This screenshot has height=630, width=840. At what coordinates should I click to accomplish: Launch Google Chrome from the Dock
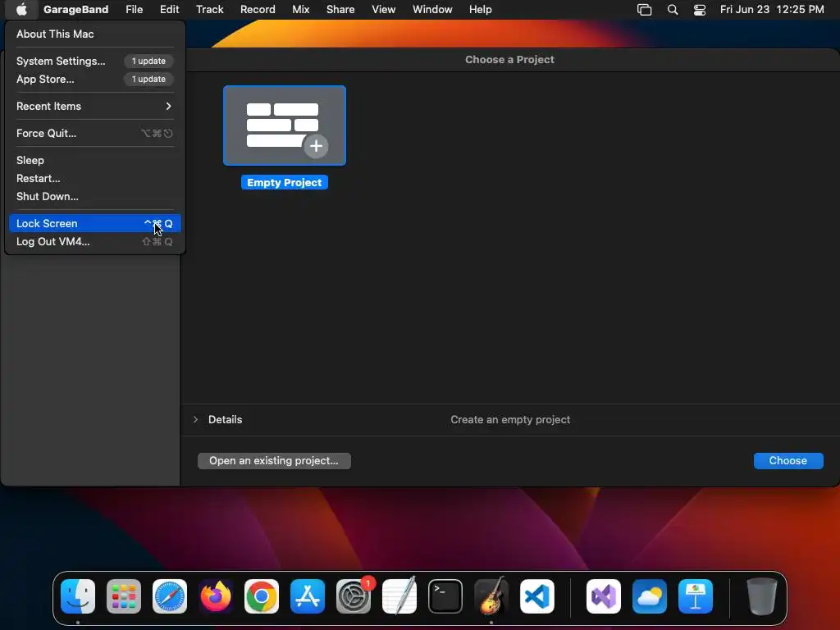pos(262,596)
